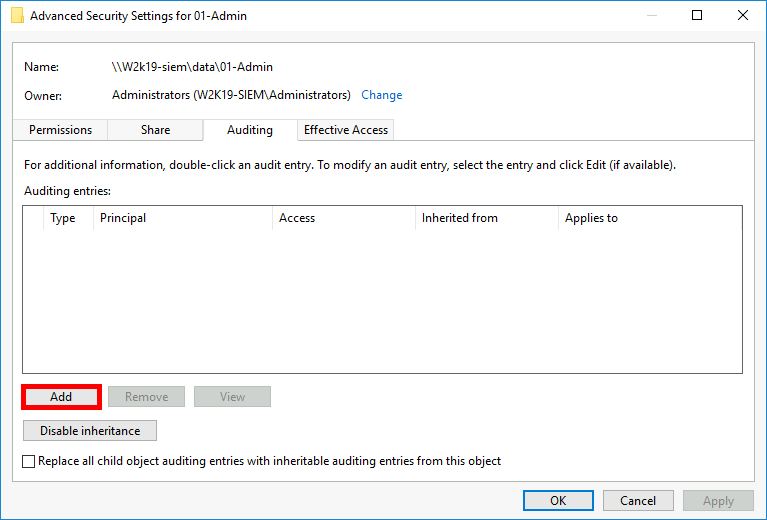Close the Advanced Security Settings window
The width and height of the screenshot is (767, 520).
click(x=743, y=15)
